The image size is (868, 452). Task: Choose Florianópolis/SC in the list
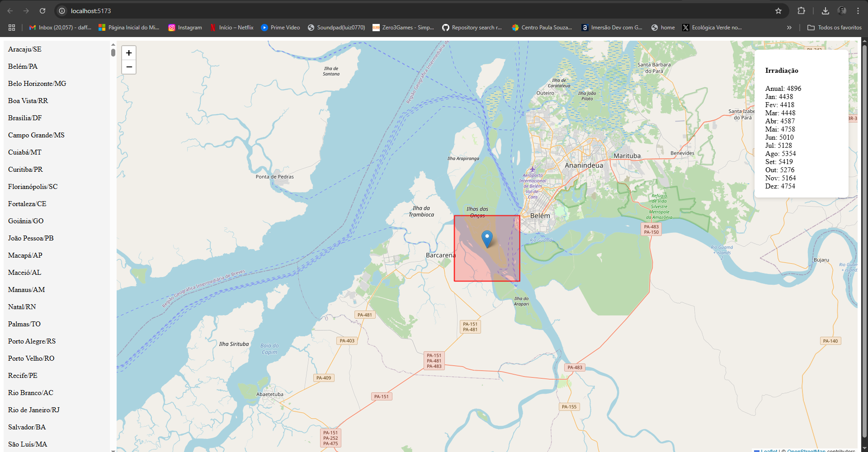tap(57, 187)
